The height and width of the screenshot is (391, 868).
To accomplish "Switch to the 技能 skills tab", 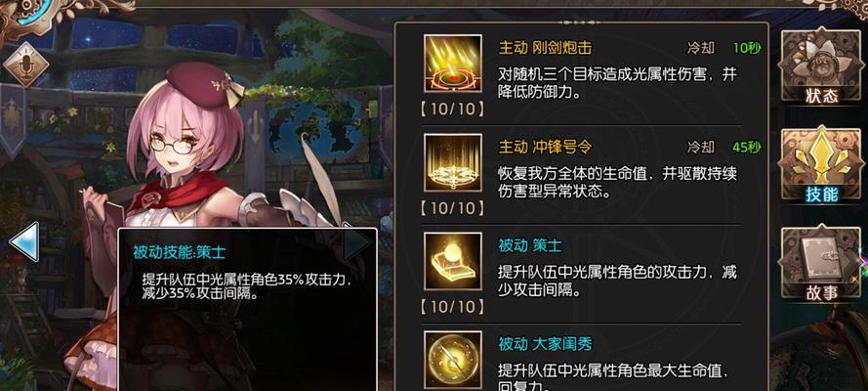I will pos(821,164).
